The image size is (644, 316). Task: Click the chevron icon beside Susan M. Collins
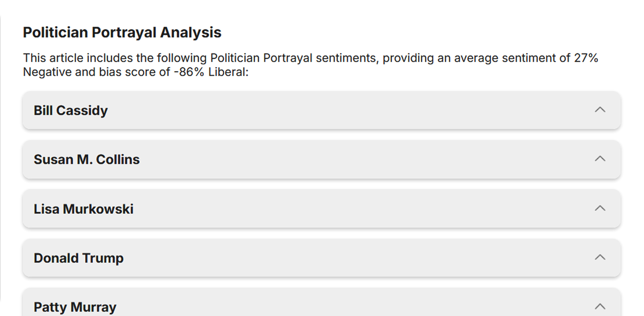[x=600, y=159]
